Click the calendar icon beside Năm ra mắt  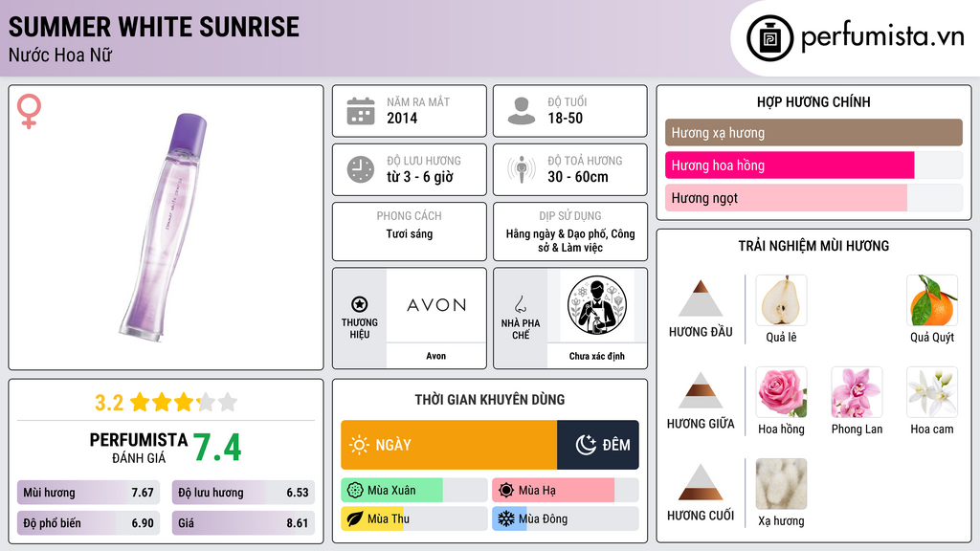(361, 111)
